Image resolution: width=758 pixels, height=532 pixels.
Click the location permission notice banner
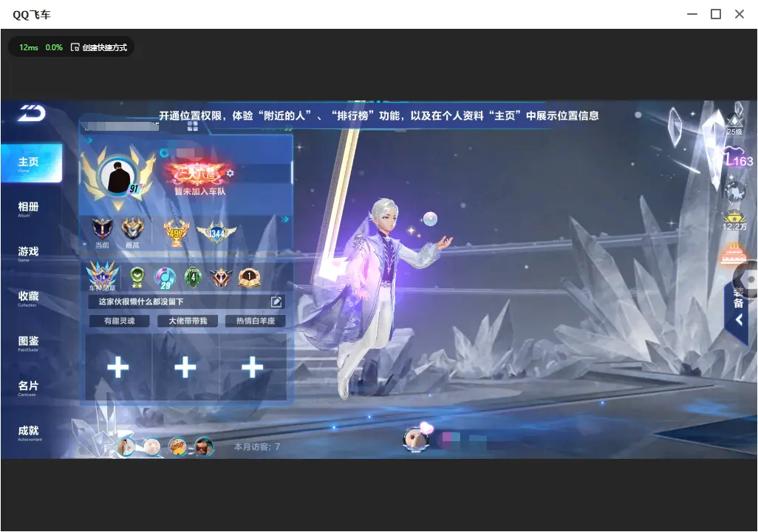click(378, 115)
